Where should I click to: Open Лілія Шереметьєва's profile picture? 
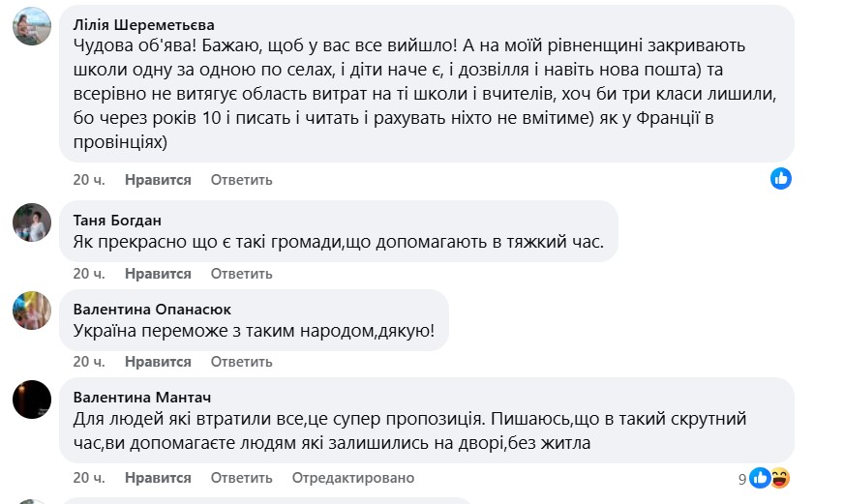coord(32,26)
